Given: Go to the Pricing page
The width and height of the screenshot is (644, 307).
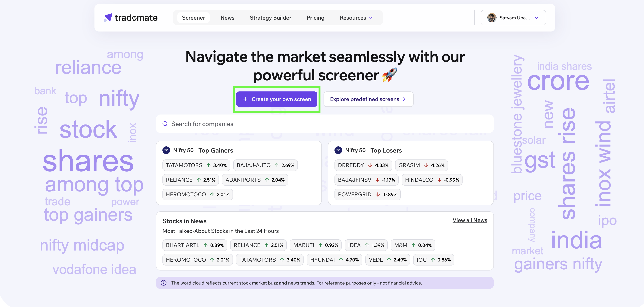Looking at the screenshot, I should pyautogui.click(x=315, y=18).
